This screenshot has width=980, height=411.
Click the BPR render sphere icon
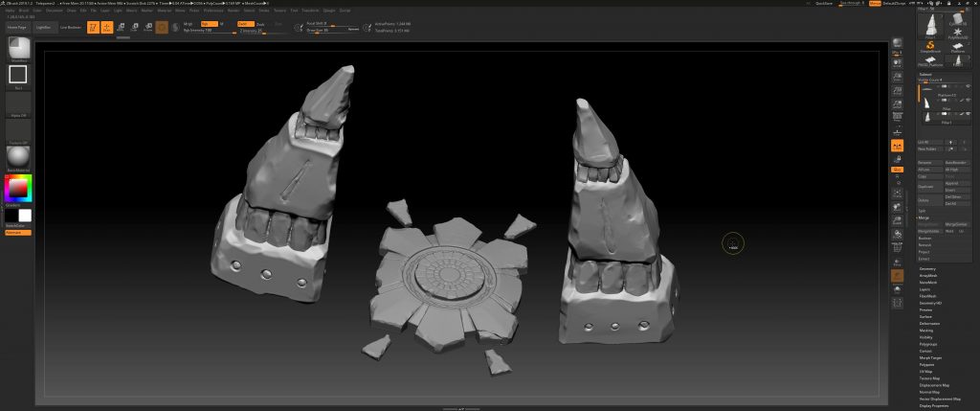897,43
